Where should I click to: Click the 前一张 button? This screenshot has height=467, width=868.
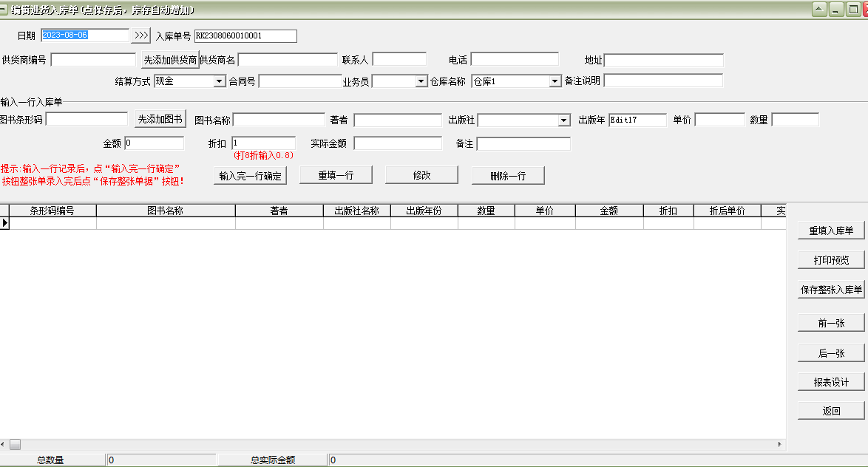[x=831, y=323]
